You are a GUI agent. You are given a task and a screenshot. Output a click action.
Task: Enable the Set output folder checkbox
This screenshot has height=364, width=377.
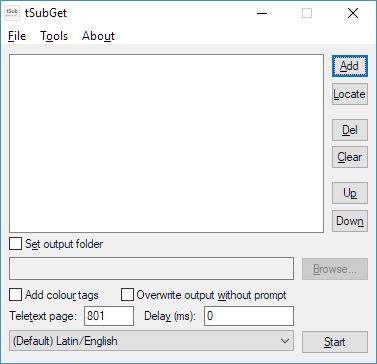click(15, 244)
